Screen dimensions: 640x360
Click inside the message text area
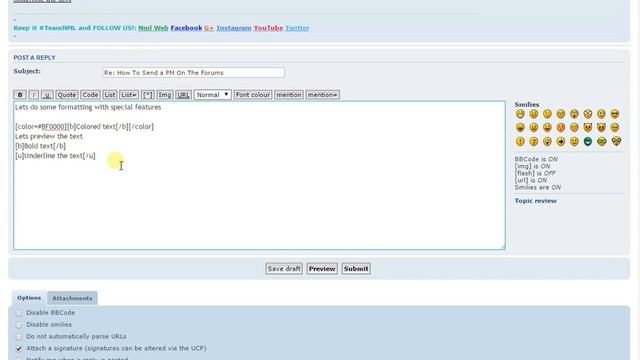[259, 176]
